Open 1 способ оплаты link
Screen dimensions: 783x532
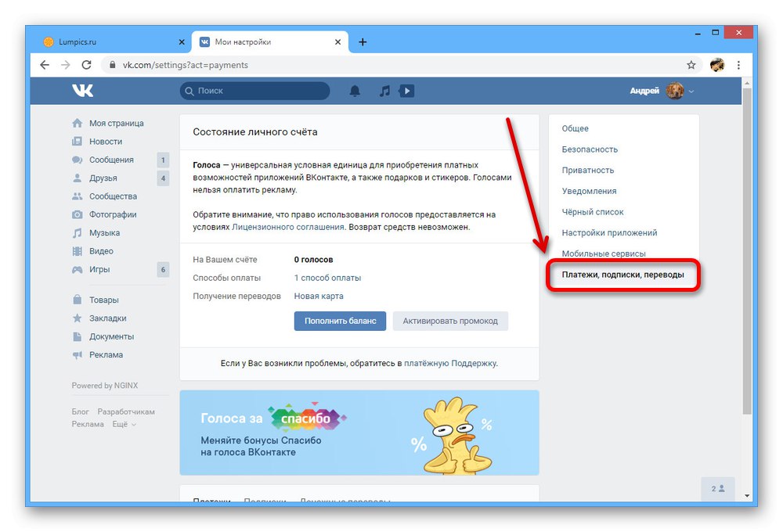(x=327, y=278)
